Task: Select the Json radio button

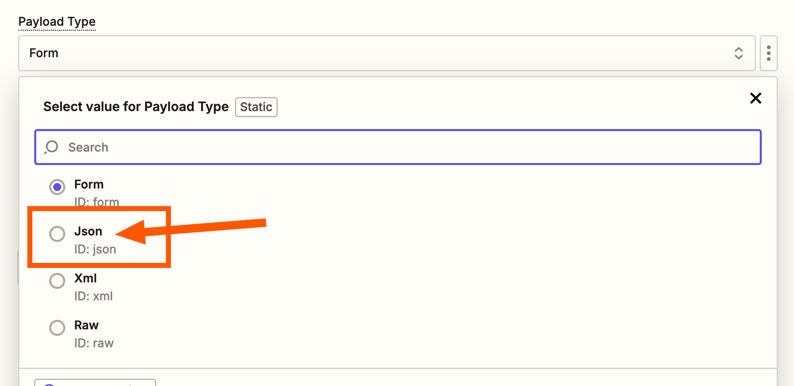Action: coord(57,234)
